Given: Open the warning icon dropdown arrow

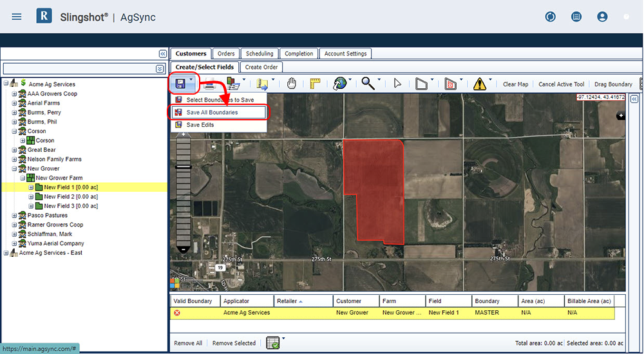Looking at the screenshot, I should (x=491, y=80).
